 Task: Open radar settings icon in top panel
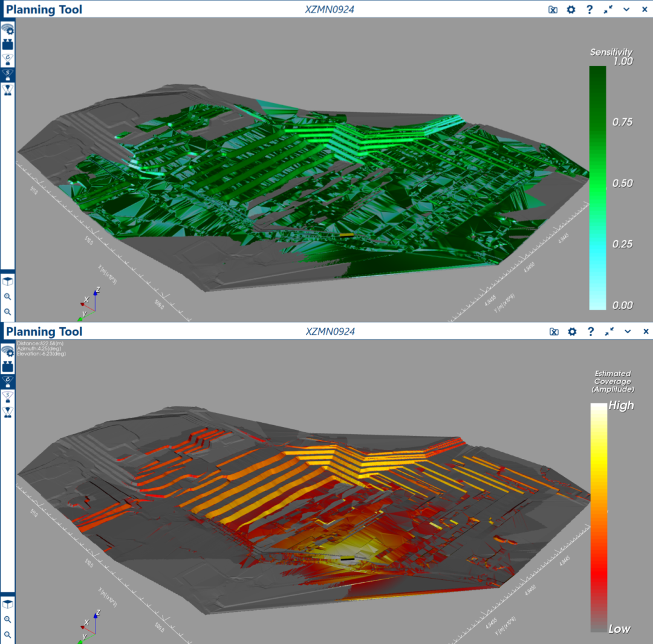(8, 29)
